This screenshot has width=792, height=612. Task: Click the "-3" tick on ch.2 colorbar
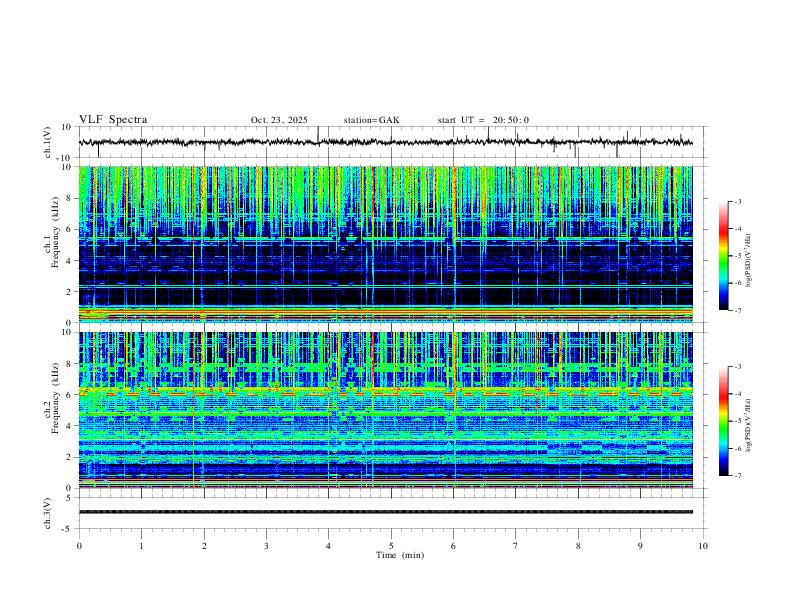[x=738, y=367]
